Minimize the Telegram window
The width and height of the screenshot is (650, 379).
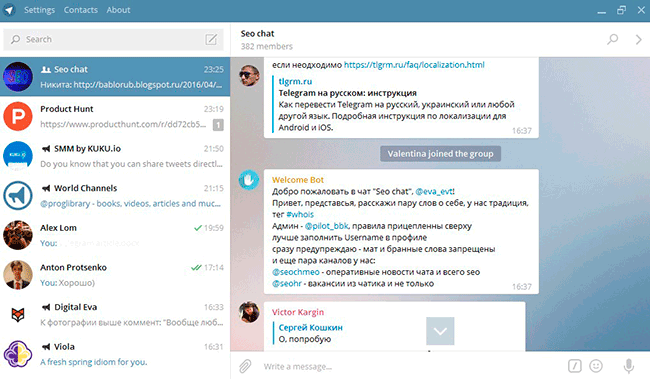point(601,11)
